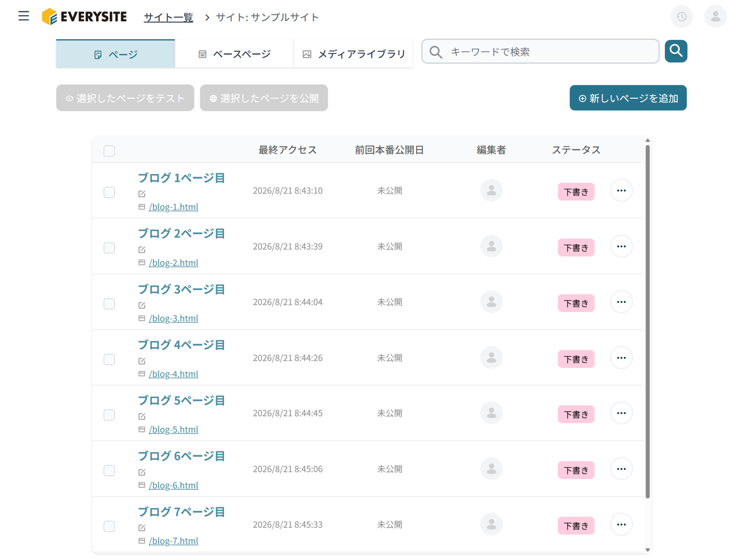The width and height of the screenshot is (743, 560).
Task: Click the table vertical scrollbar thumb
Action: point(647,321)
